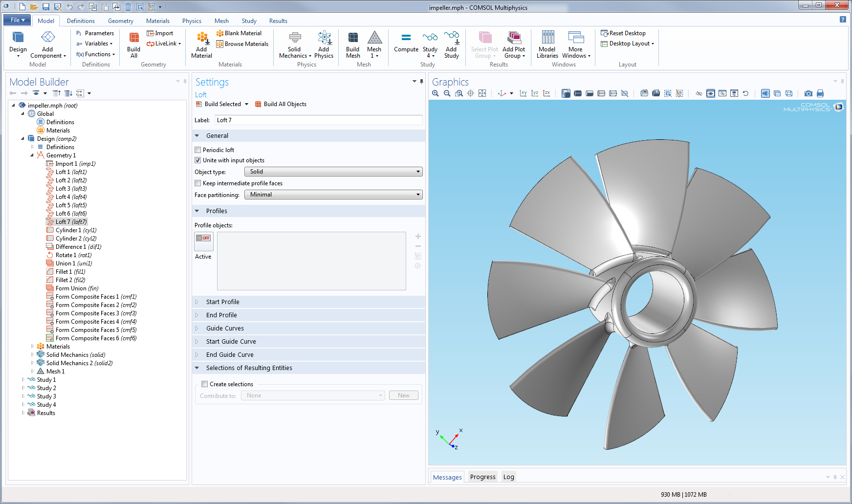Open the File menu
852x504 pixels.
click(17, 20)
